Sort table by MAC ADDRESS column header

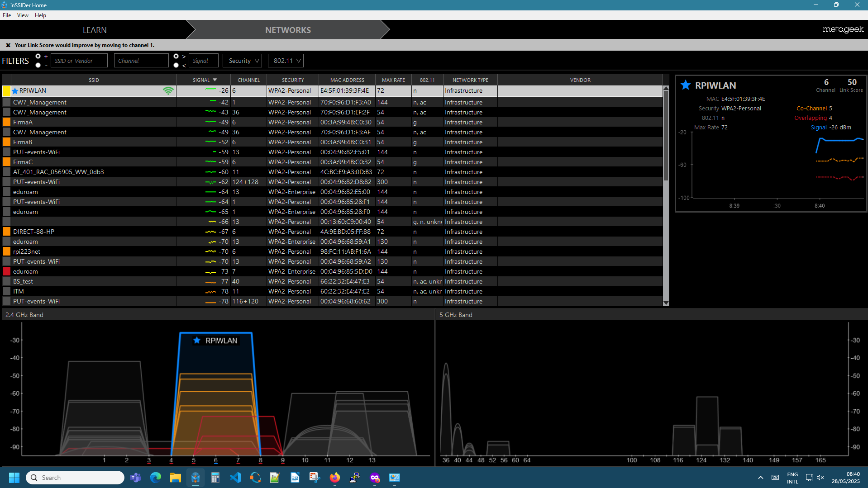347,80
